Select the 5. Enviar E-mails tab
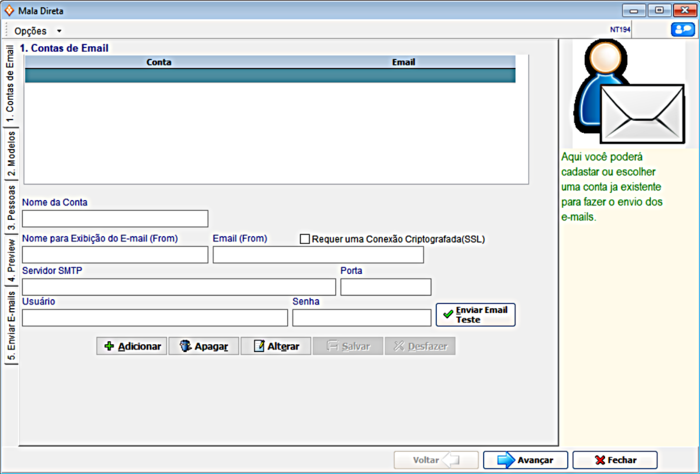Screen dimensions: 700x474 (x=11, y=326)
